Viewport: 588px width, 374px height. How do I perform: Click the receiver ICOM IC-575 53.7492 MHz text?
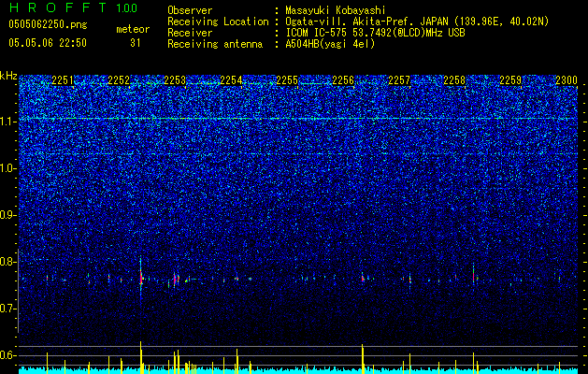pyautogui.click(x=375, y=33)
